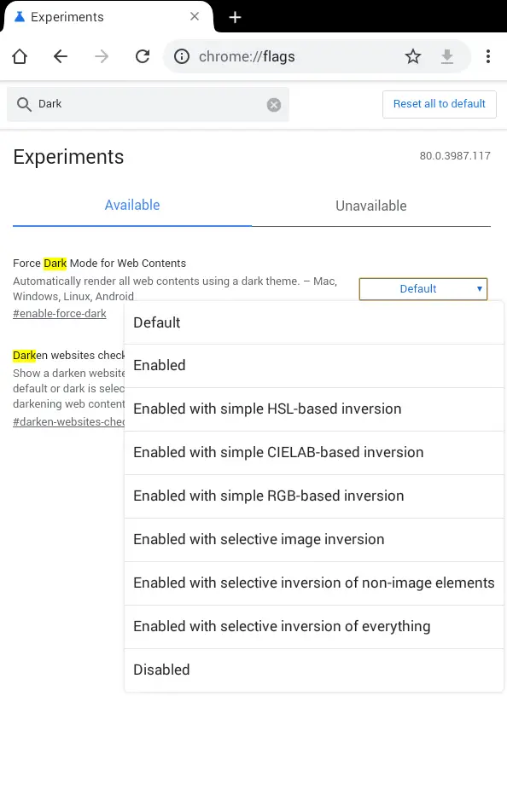The width and height of the screenshot is (507, 812).
Task: Go to the Chrome home page icon
Action: [x=20, y=56]
